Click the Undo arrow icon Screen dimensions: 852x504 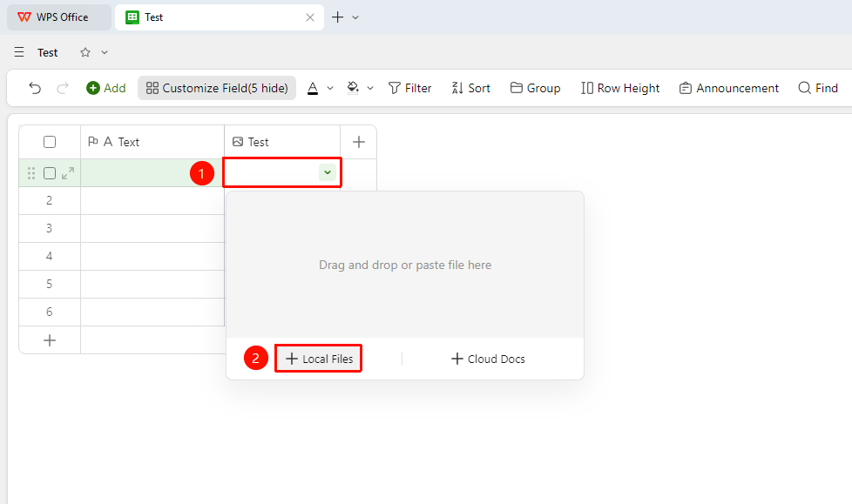coord(35,88)
